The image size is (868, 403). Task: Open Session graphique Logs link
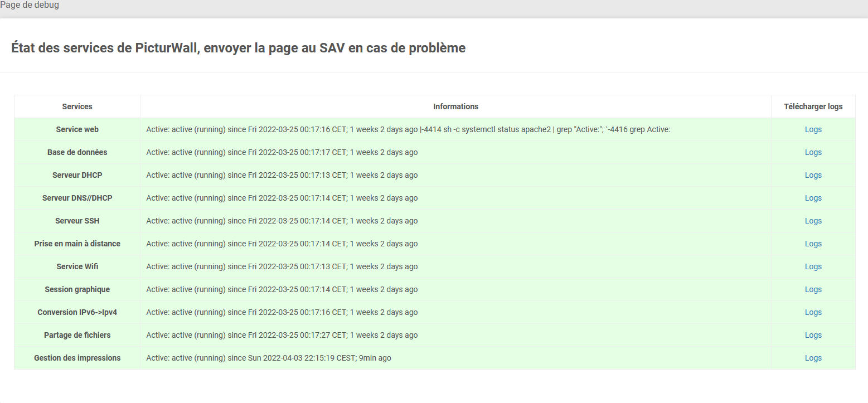pyautogui.click(x=813, y=289)
